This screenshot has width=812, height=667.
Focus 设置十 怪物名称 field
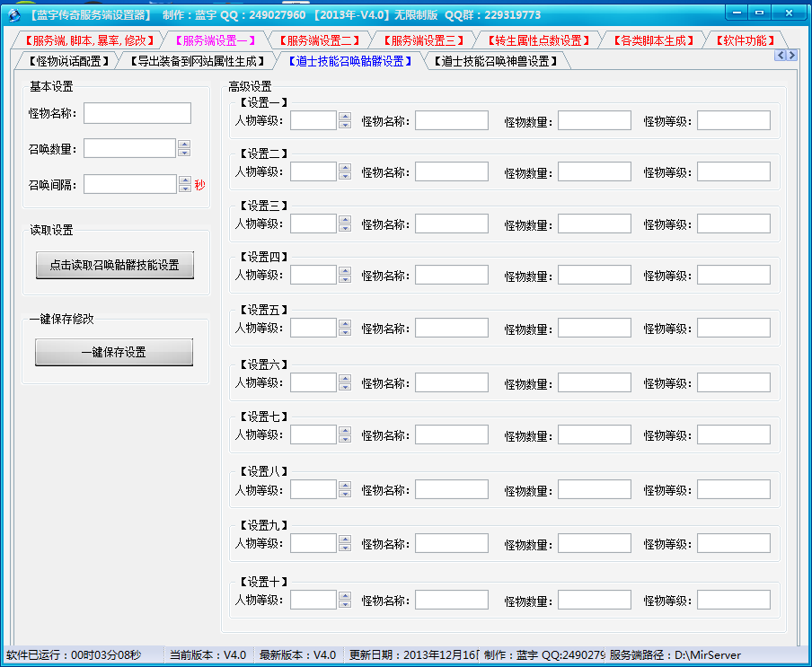click(x=452, y=600)
